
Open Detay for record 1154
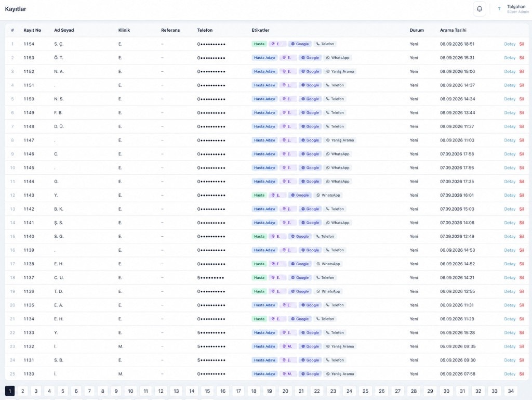click(510, 44)
